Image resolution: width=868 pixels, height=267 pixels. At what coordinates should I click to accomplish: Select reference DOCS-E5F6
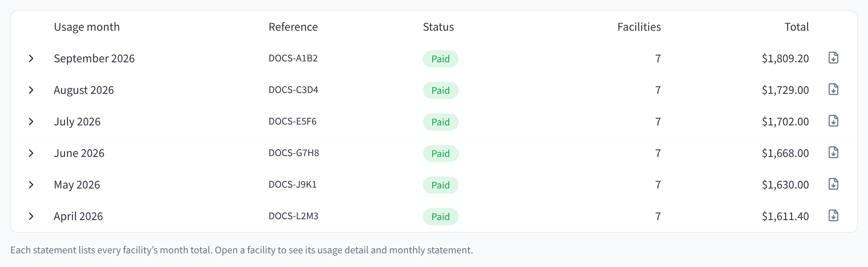292,122
